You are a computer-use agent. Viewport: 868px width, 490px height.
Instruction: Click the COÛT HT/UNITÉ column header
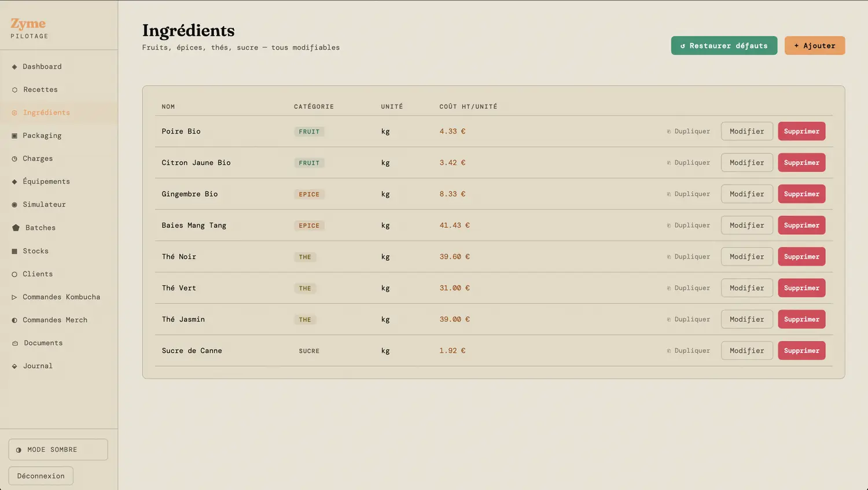pyautogui.click(x=468, y=106)
